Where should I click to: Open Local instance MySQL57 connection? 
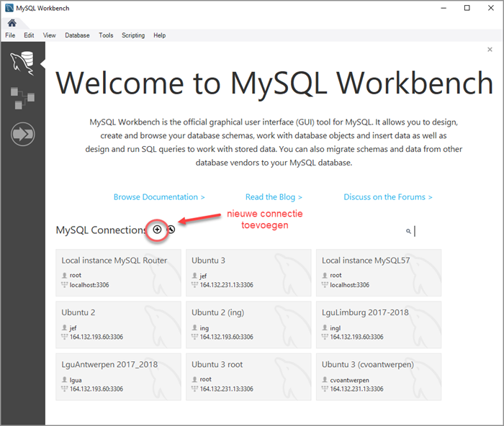pyautogui.click(x=379, y=273)
